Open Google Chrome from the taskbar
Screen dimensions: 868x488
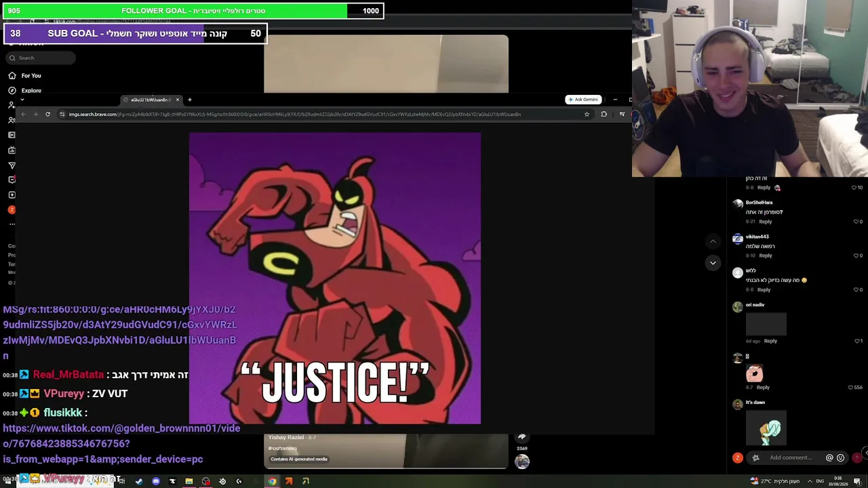pos(272,481)
